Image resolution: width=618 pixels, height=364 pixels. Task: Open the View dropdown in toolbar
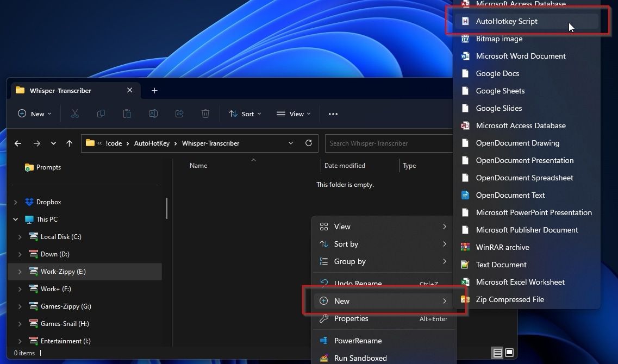294,114
